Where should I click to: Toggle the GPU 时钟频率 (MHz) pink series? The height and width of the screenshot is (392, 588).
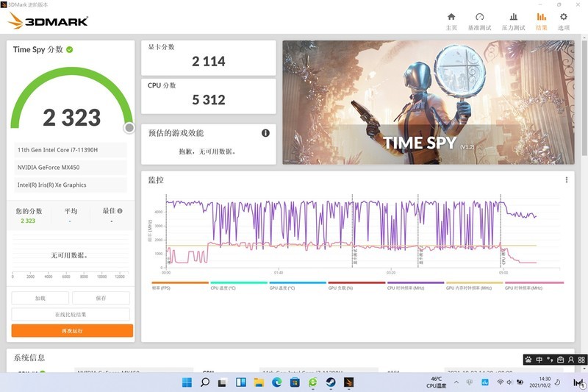534,285
